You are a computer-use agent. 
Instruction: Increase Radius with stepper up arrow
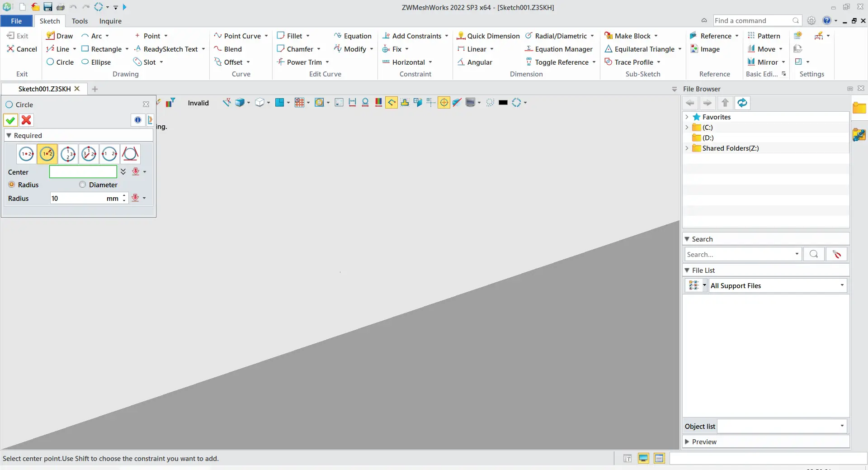[x=124, y=195]
